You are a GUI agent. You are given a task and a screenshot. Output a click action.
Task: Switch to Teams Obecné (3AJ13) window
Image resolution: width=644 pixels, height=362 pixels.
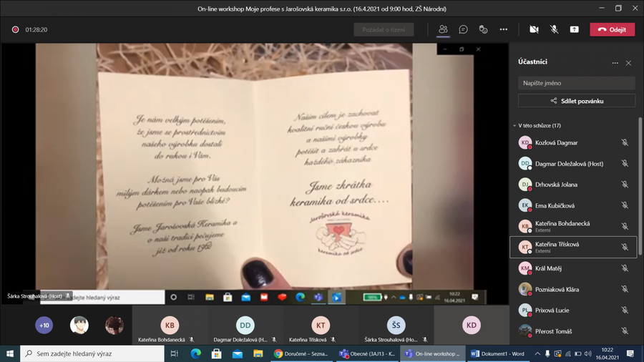pos(367,353)
